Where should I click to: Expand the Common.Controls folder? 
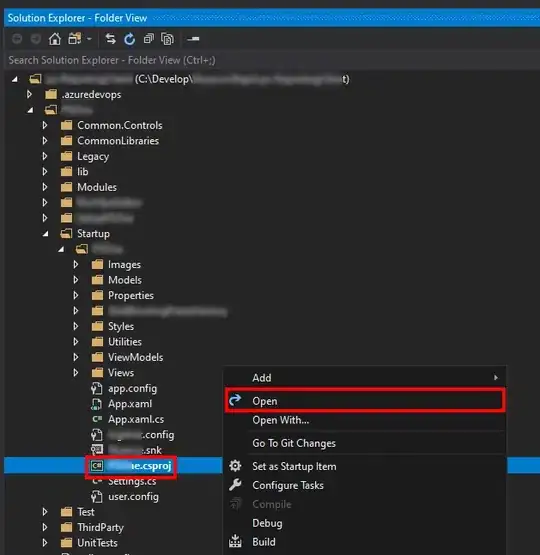point(45,125)
